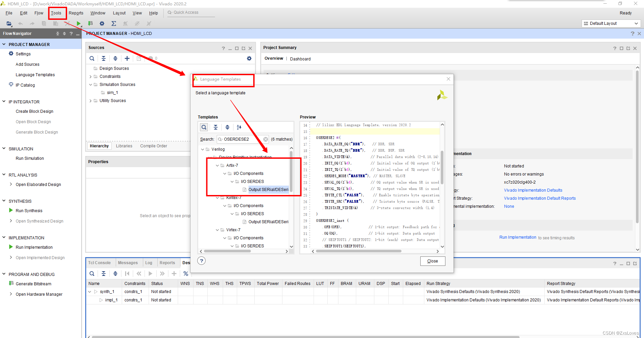This screenshot has height=338, width=644.
Task: Click the IP Catalog icon in Flow Navigator
Action: (x=11, y=85)
